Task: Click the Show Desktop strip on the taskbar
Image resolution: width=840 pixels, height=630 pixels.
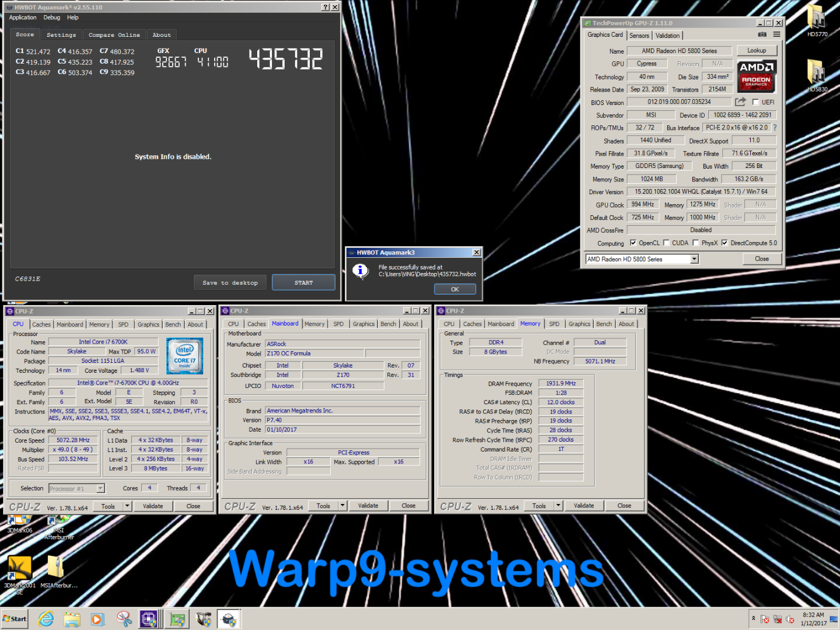Action: point(835,619)
